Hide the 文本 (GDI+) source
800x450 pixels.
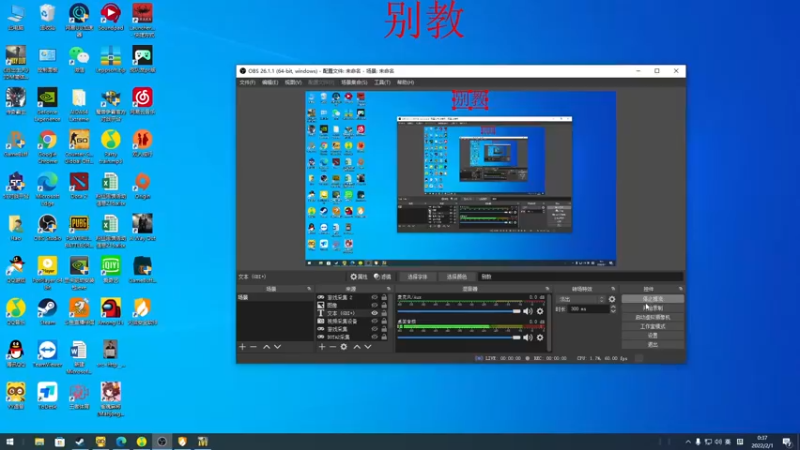[x=374, y=313]
